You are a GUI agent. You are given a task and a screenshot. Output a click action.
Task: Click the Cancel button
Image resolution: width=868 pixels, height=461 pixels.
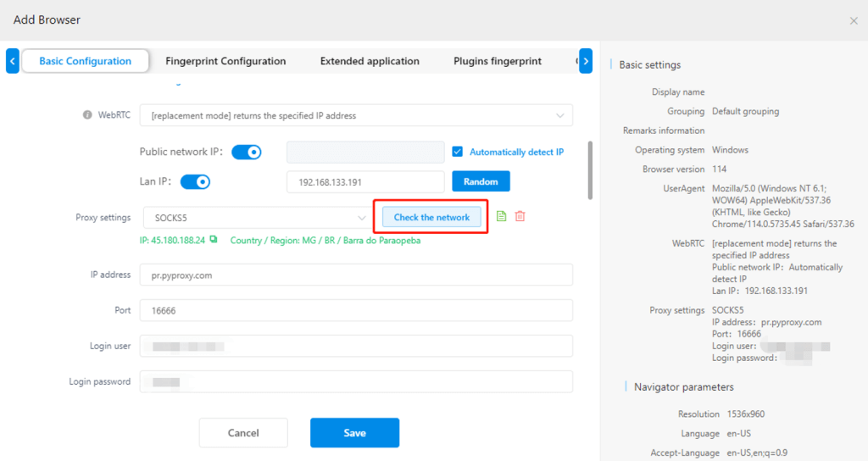pos(243,433)
